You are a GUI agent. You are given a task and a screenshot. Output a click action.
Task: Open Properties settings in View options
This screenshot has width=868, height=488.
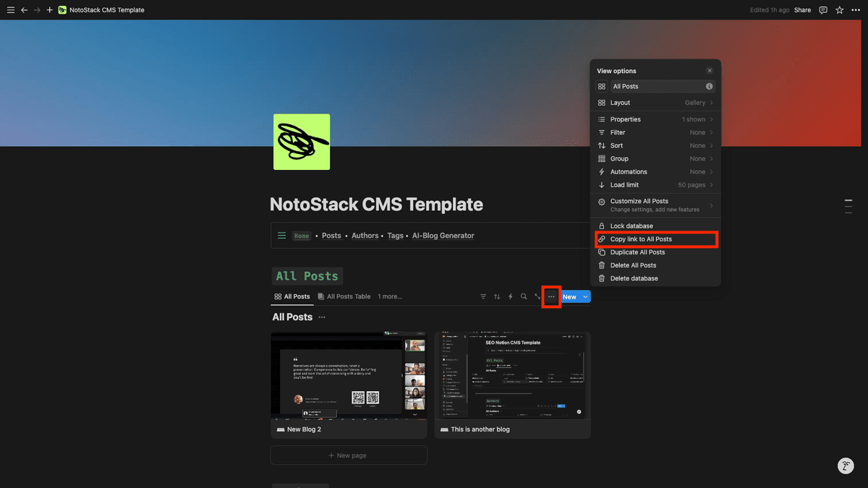[655, 119]
